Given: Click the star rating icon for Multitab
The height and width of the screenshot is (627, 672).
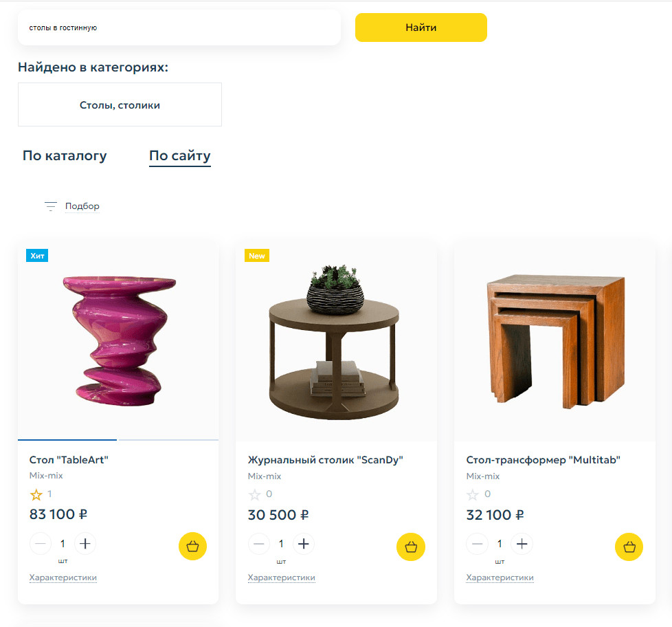Looking at the screenshot, I should pos(473,494).
